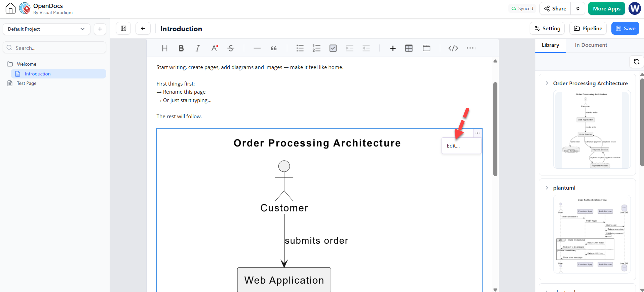
Task: Open Test Page in the tree
Action: pyautogui.click(x=27, y=83)
